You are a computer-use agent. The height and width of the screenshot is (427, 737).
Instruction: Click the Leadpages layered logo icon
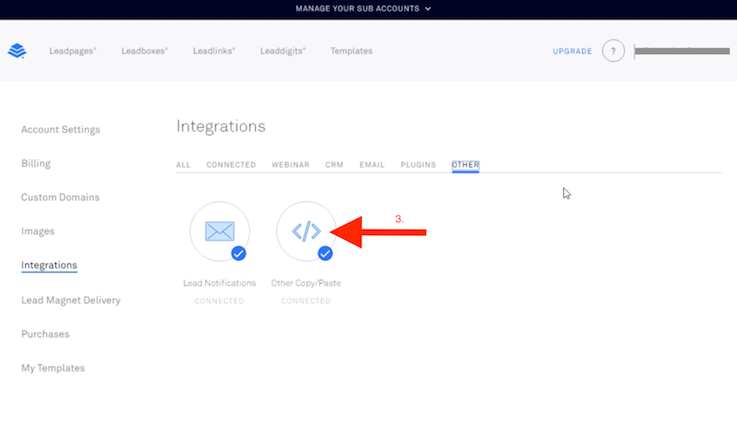(17, 51)
